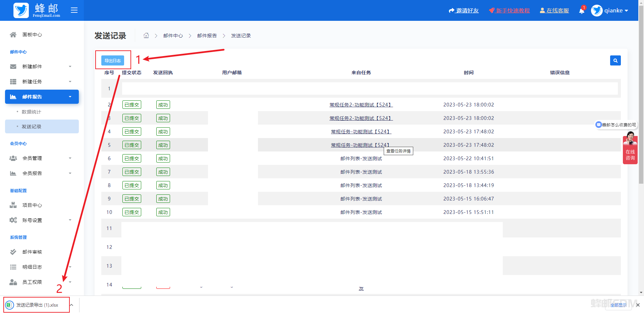Click 邮件报告 in breadcrumb
The image size is (644, 314).
(x=207, y=36)
